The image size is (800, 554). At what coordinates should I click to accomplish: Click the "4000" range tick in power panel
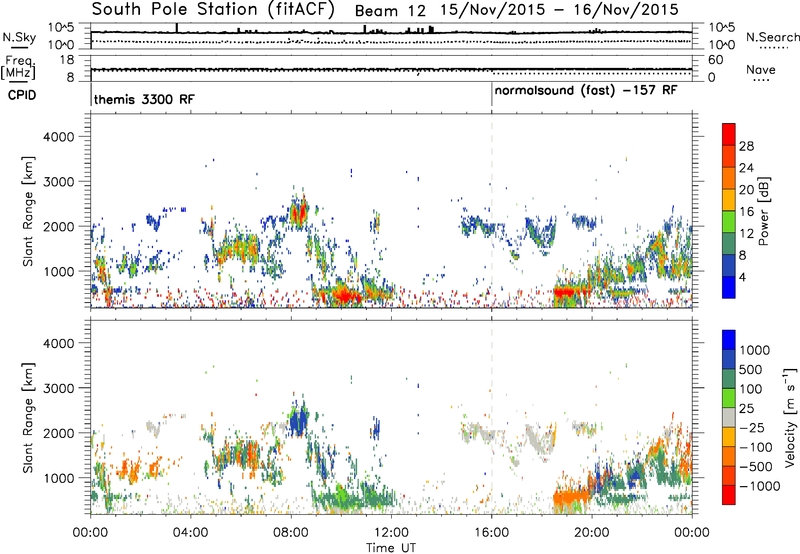[58, 137]
